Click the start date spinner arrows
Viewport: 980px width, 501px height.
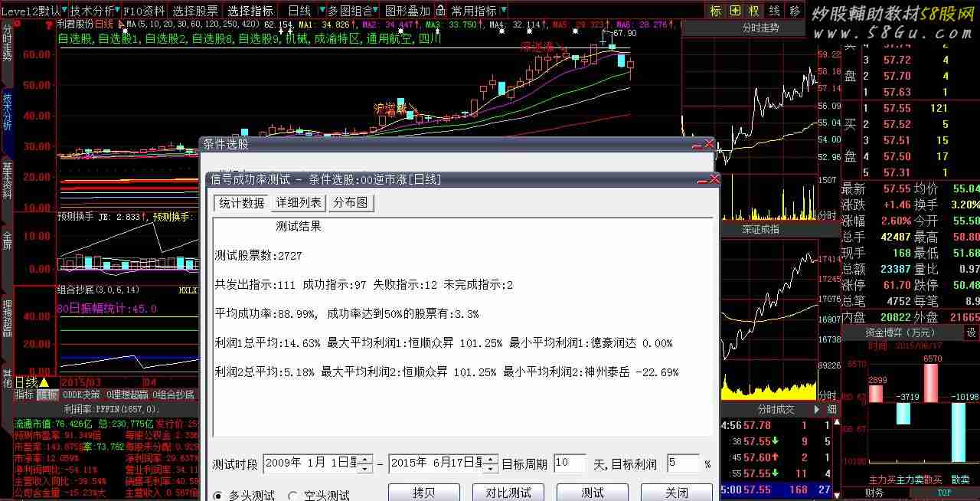(365, 463)
